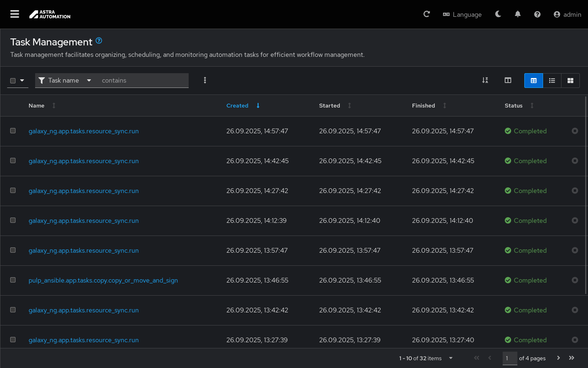Screen dimensions: 588x368
Task: Open the sort options icon
Action: point(485,81)
